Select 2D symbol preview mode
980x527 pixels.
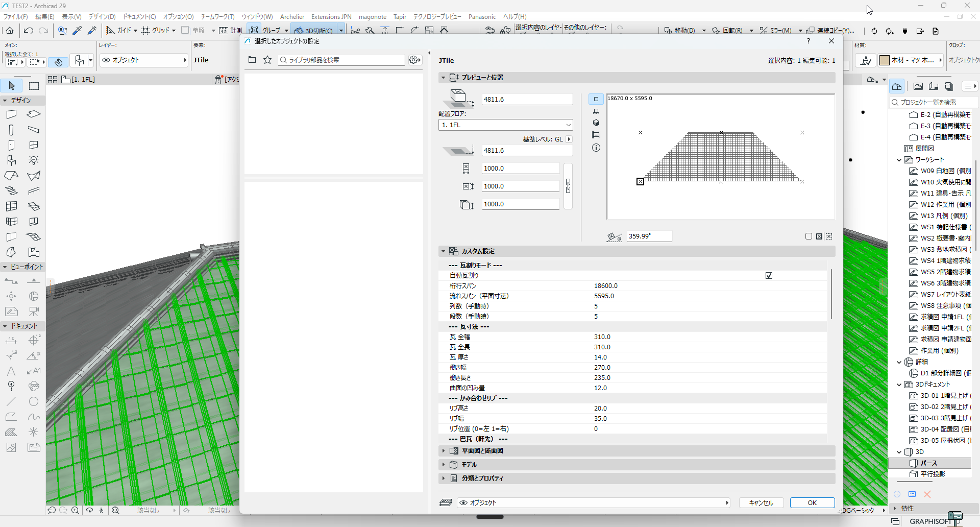click(x=596, y=99)
